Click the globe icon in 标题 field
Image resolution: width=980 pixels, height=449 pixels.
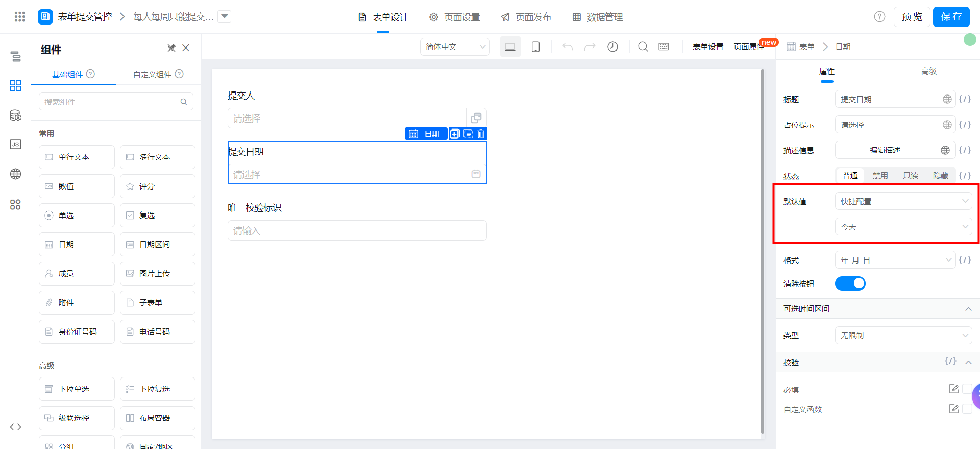(947, 99)
